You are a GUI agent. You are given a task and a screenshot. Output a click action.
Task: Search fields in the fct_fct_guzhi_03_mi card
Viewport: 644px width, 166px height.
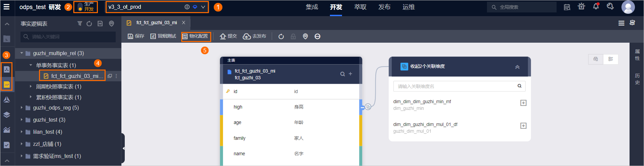pos(342,74)
